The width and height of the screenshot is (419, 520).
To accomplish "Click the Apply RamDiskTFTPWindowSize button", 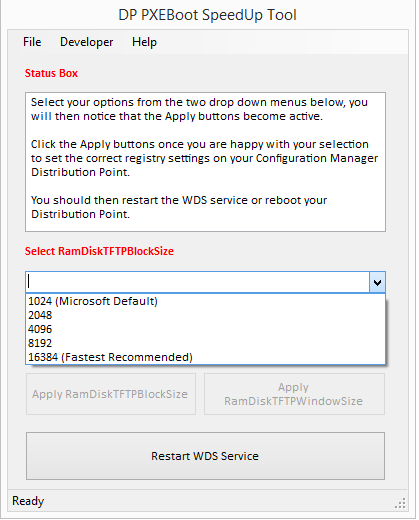I will point(294,394).
